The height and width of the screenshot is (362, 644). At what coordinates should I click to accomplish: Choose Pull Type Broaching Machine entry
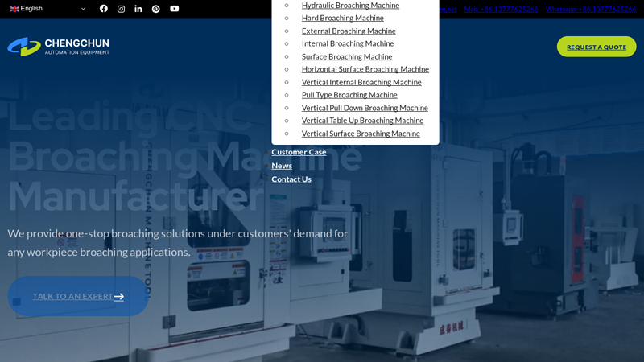pyautogui.click(x=349, y=95)
